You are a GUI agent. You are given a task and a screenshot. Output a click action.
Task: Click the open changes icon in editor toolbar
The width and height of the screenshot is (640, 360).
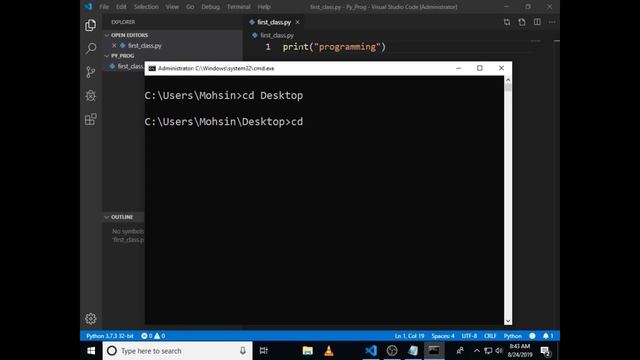[522, 22]
